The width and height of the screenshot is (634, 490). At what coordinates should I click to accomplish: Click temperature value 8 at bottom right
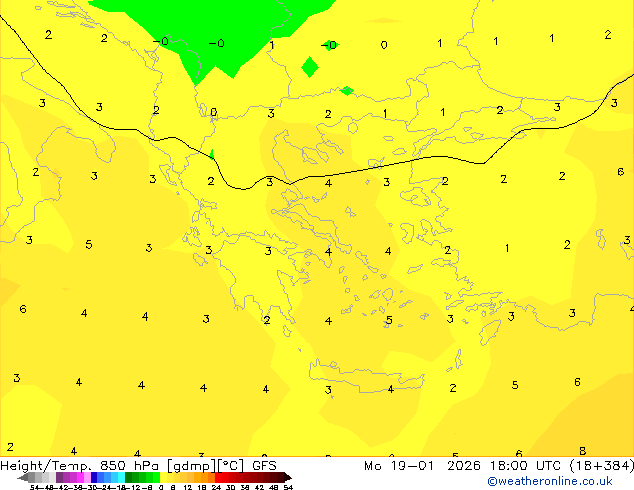[x=582, y=451]
